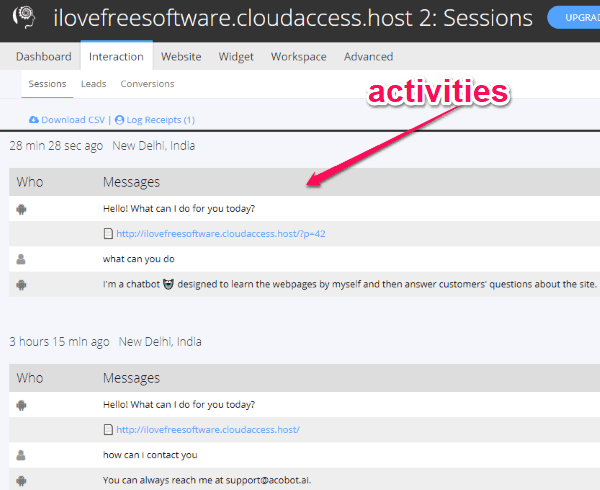Click 'New Delhi, India' in the first session

153,146
